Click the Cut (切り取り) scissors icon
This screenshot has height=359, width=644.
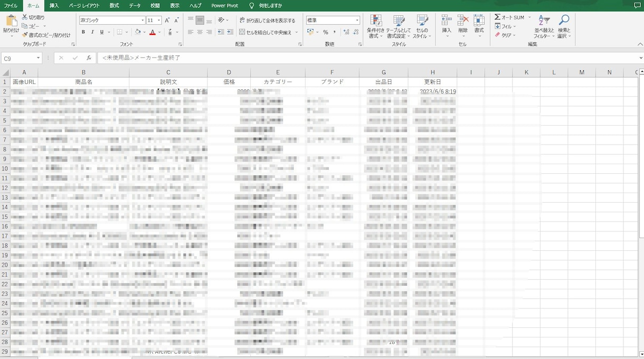pyautogui.click(x=24, y=17)
